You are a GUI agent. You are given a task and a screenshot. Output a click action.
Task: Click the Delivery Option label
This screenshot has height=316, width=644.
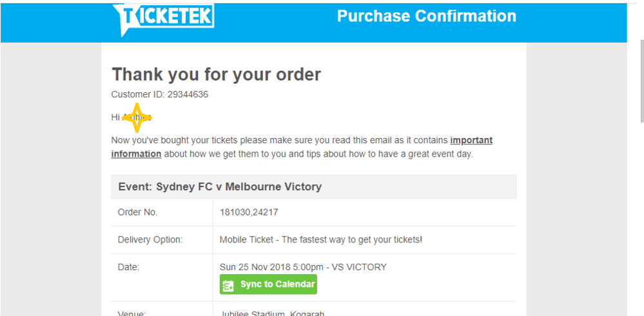[x=150, y=240]
